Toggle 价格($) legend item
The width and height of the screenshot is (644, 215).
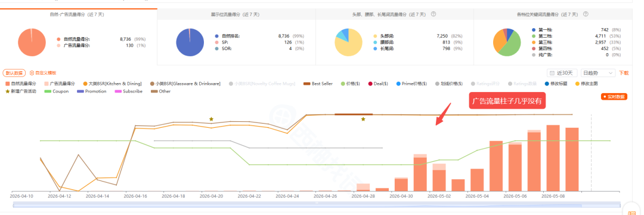[x=351, y=84]
